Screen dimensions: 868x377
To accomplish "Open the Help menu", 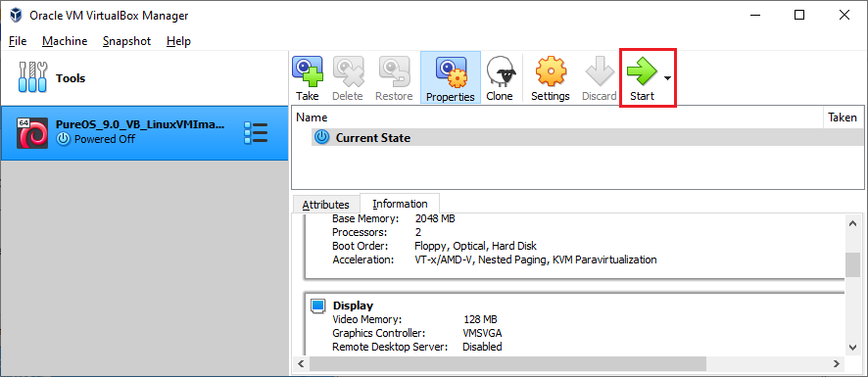I will 179,41.
